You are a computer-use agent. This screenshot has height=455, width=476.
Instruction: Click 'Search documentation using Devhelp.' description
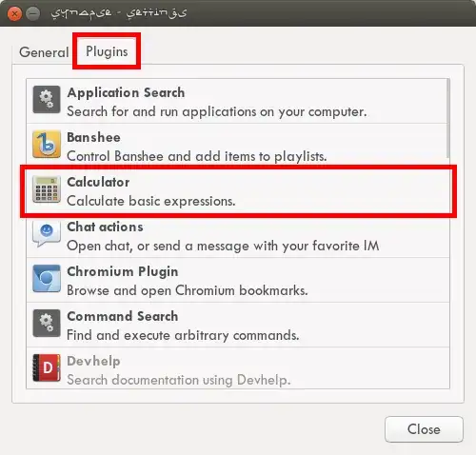tap(179, 380)
